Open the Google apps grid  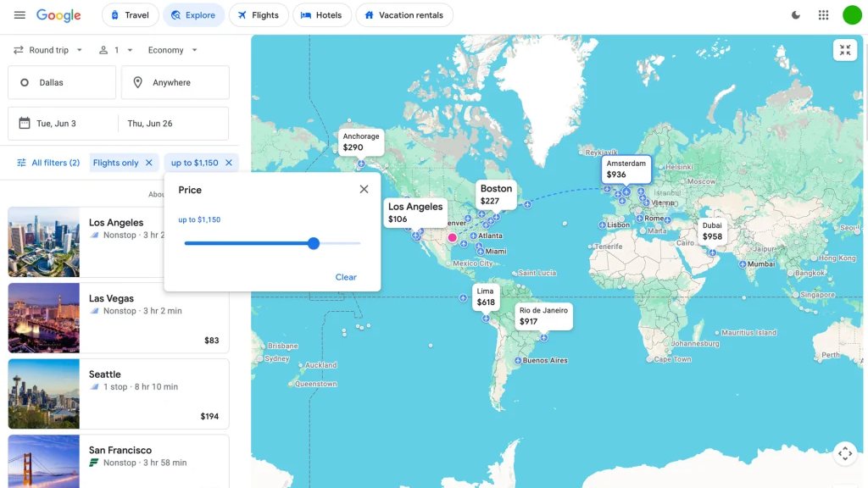[x=822, y=14]
